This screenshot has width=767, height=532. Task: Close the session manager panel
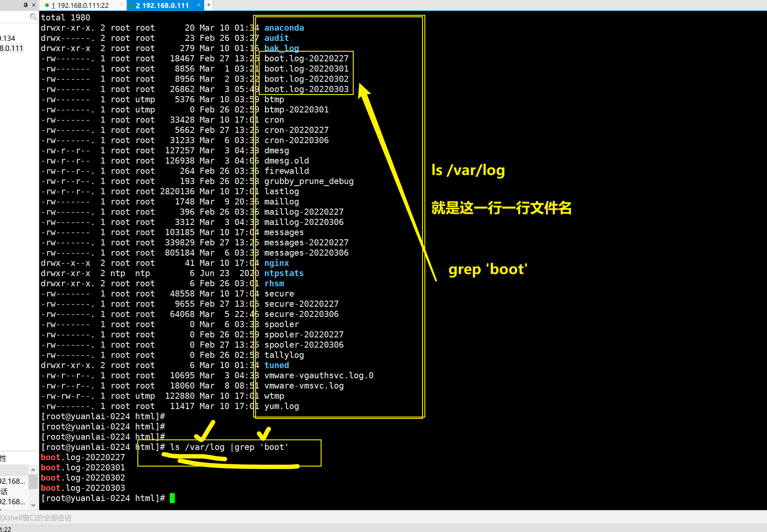pyautogui.click(x=34, y=5)
